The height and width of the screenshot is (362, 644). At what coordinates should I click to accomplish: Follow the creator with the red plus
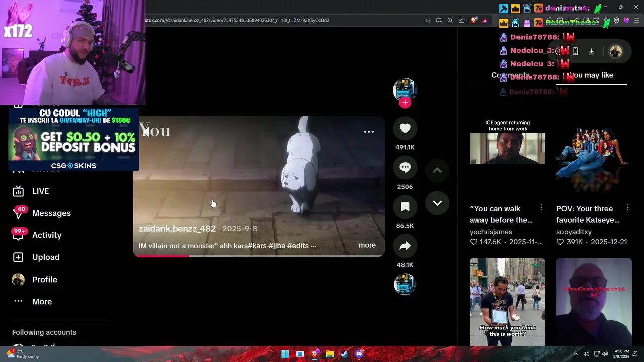(405, 103)
